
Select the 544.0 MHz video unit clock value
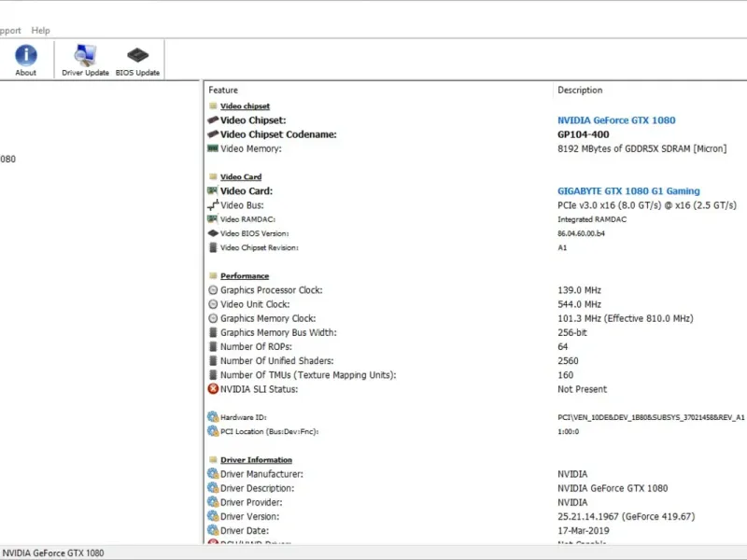(579, 304)
